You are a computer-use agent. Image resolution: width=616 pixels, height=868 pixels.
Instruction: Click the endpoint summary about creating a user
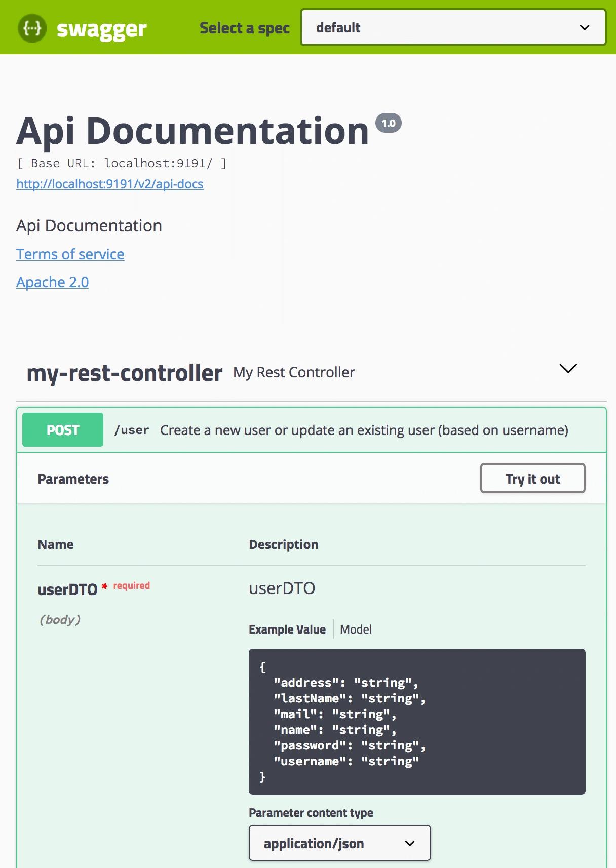click(x=364, y=430)
